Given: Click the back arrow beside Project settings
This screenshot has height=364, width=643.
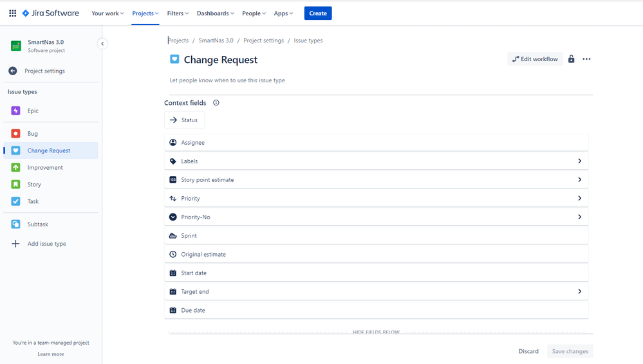Looking at the screenshot, I should click(13, 71).
